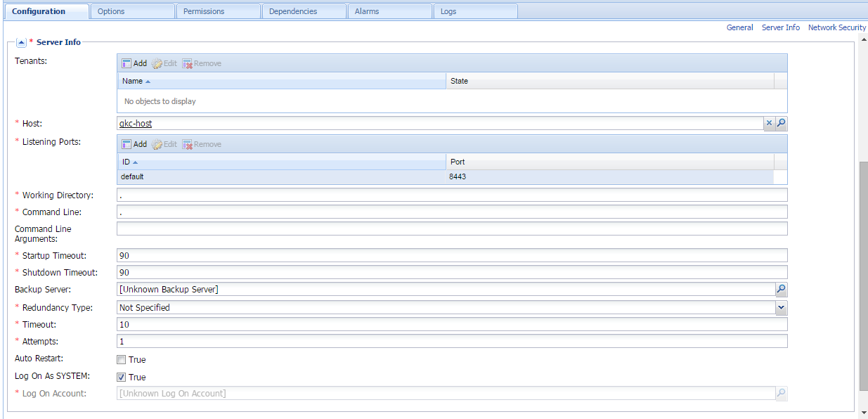Jump to Network Security section link

coord(836,27)
